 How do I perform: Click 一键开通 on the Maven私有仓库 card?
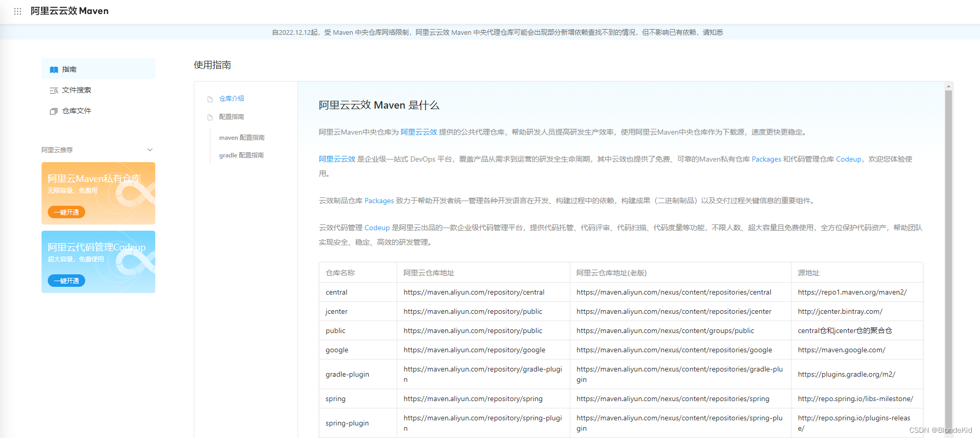click(x=66, y=212)
